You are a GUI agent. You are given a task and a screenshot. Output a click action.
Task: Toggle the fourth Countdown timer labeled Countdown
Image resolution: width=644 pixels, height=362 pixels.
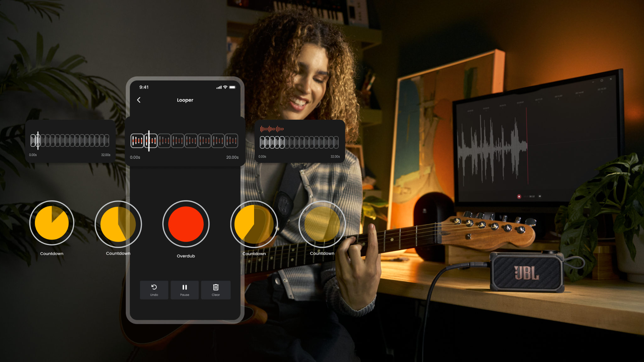point(254,224)
